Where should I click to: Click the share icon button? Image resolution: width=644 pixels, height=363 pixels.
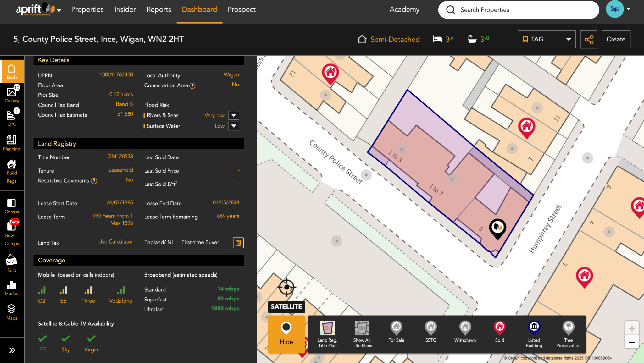click(x=589, y=39)
